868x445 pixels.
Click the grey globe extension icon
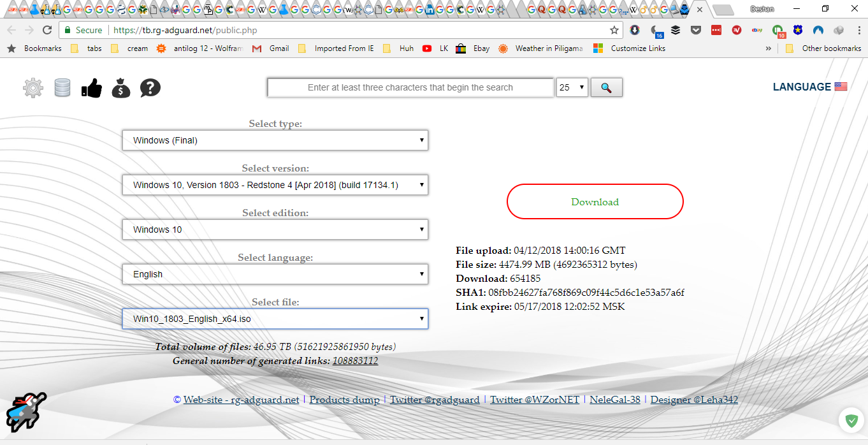pyautogui.click(x=839, y=30)
